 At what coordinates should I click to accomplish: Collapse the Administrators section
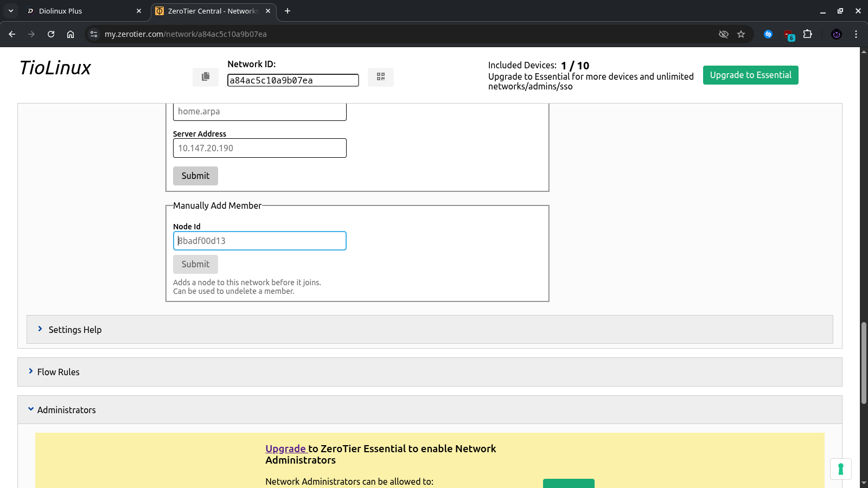(x=66, y=410)
